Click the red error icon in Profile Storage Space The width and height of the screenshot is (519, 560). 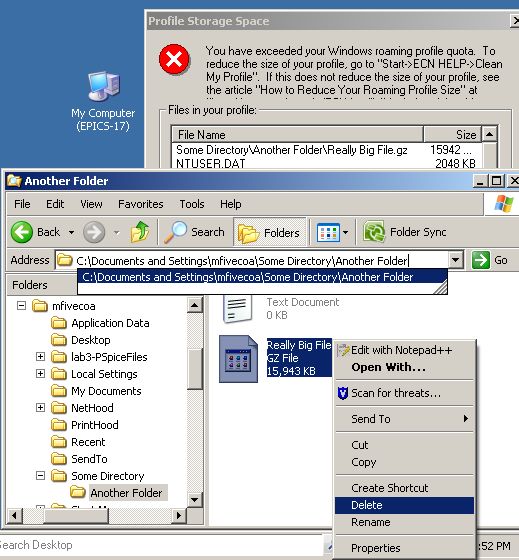[174, 59]
